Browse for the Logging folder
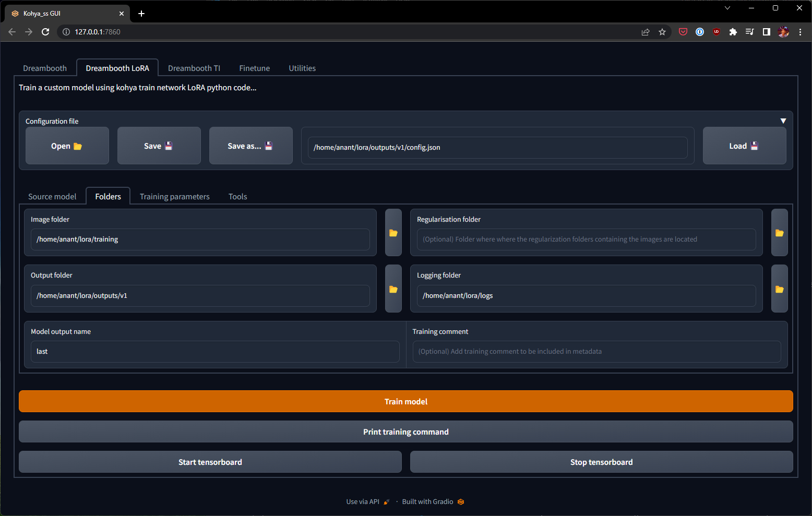 [x=779, y=289]
